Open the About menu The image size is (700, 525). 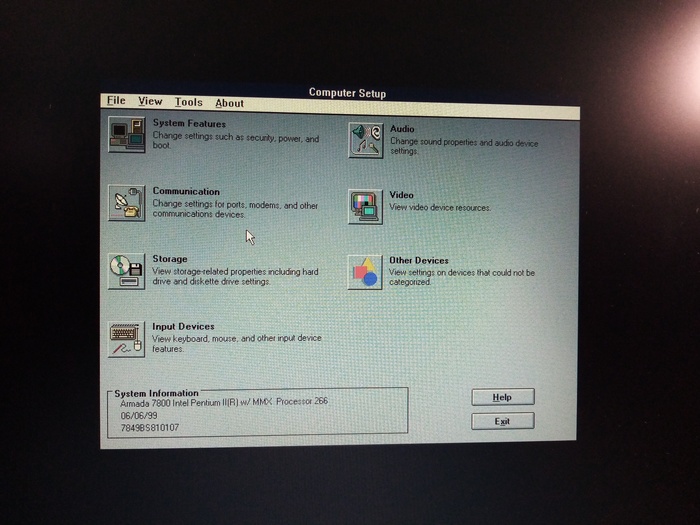pos(229,103)
